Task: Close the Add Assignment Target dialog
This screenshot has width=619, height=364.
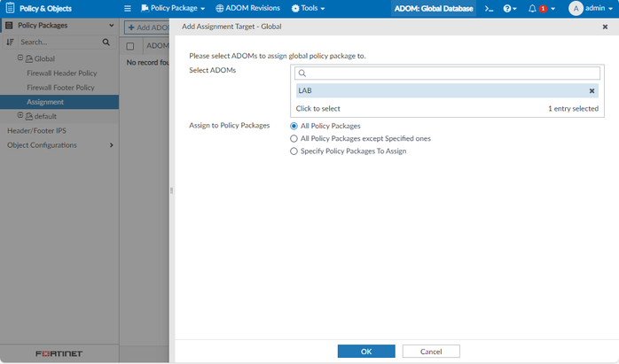Action: tap(605, 27)
